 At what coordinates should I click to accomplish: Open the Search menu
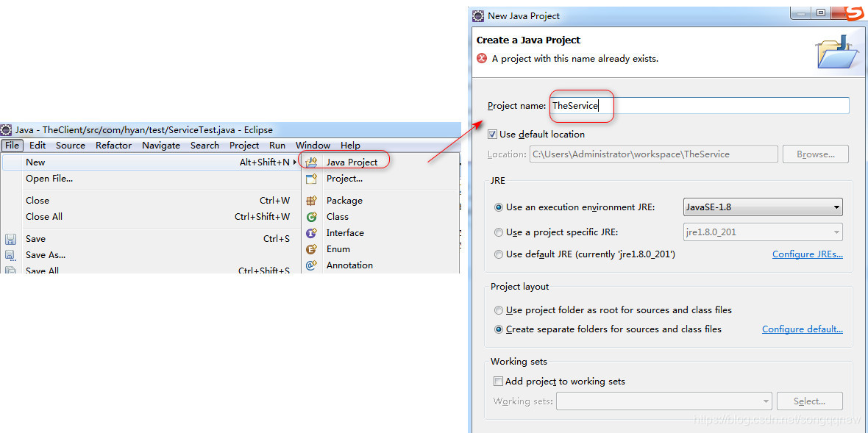204,146
